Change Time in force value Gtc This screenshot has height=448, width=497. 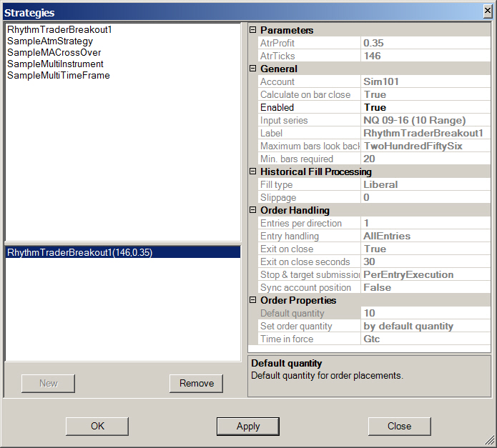point(425,339)
